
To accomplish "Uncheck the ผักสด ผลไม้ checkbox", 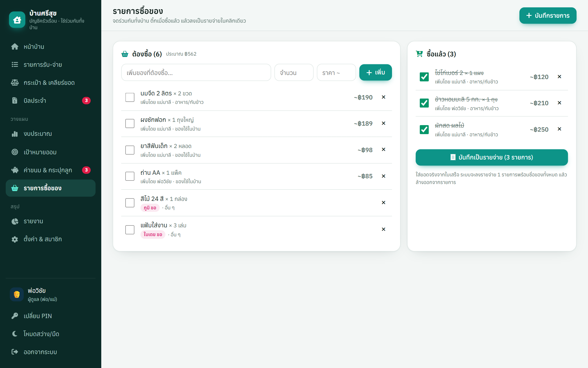I will click(x=424, y=129).
